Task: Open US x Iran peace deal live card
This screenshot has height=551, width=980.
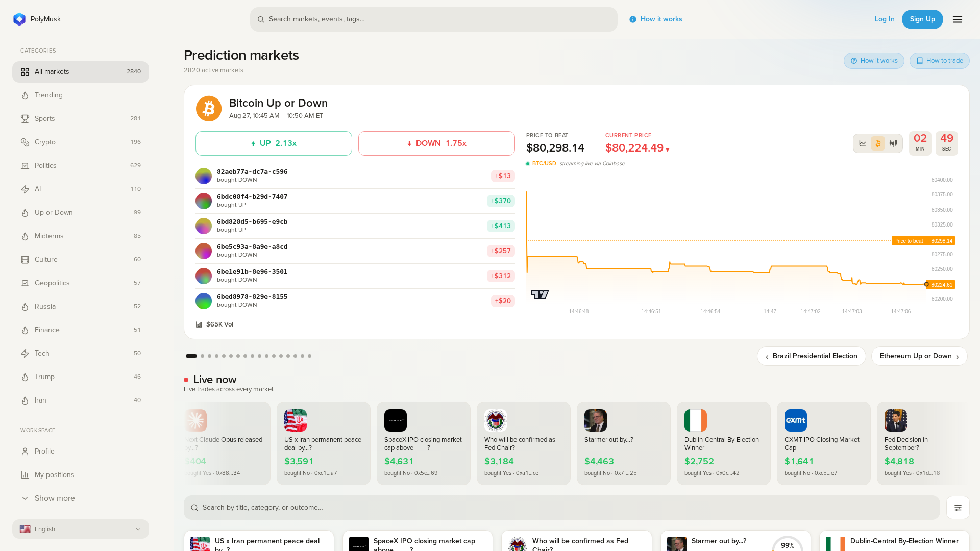Action: click(x=324, y=443)
